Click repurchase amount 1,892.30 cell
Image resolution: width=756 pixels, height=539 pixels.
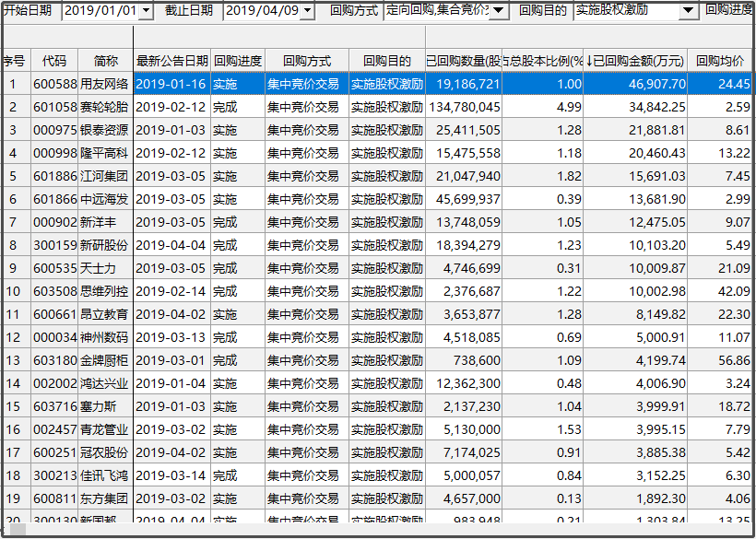pyautogui.click(x=635, y=498)
